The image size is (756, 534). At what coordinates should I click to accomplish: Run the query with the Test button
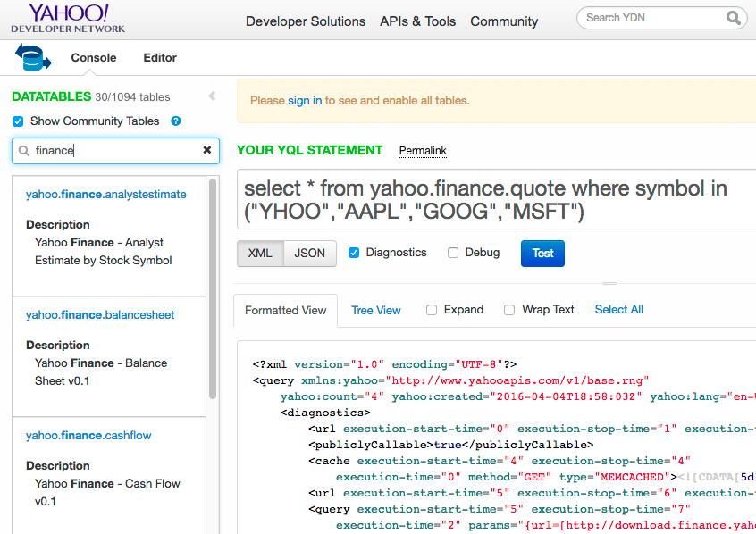542,254
